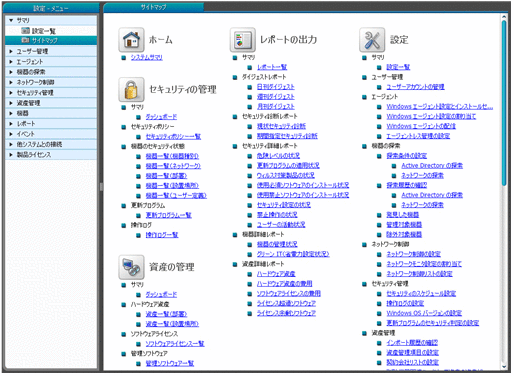Expand the 他システムとの接続 sidebar group
This screenshot has height=376, width=514.
pos(11,144)
